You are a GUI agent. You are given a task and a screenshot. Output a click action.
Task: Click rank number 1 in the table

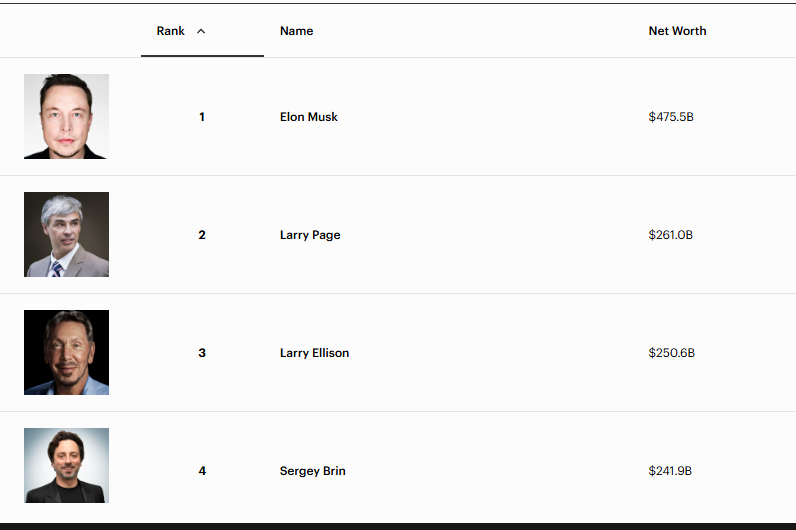point(202,117)
